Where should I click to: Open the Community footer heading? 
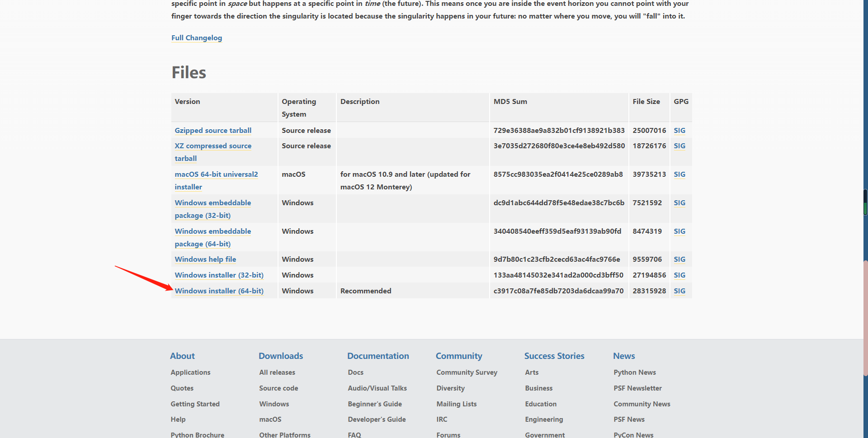459,356
